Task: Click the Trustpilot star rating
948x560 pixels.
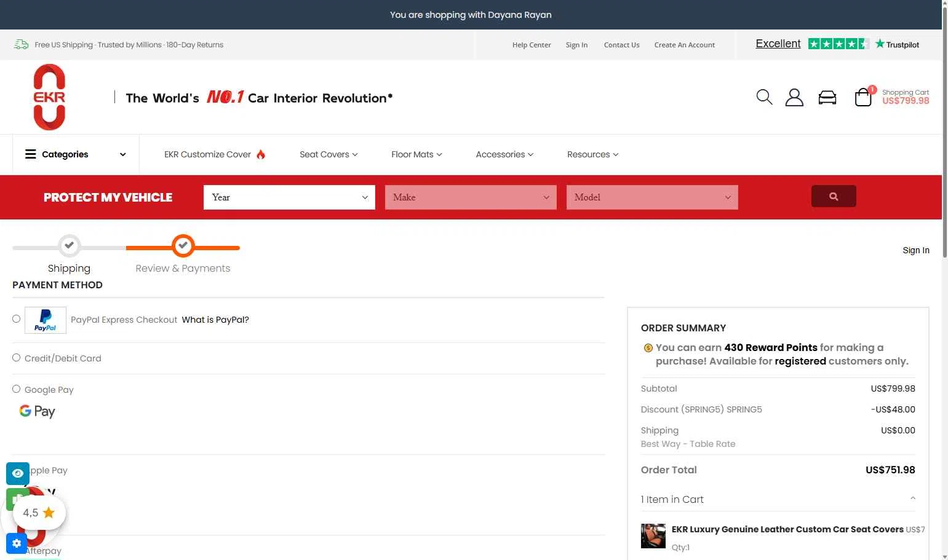Action: point(838,44)
